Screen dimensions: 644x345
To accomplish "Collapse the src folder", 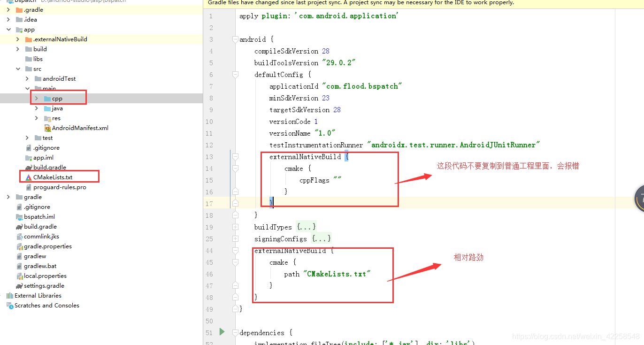I will (x=18, y=69).
